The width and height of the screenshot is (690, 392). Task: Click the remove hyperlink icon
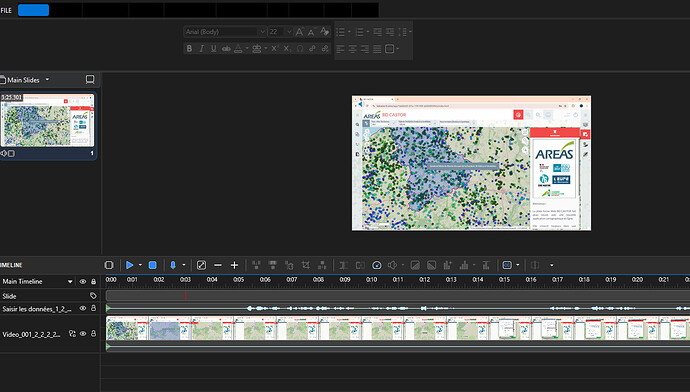point(325,48)
